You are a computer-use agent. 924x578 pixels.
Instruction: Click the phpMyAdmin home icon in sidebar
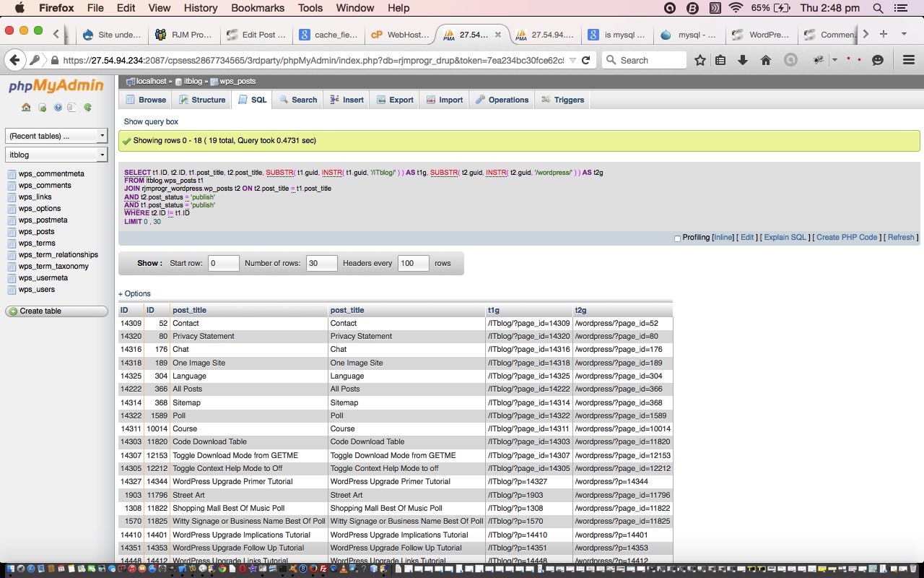click(x=26, y=108)
